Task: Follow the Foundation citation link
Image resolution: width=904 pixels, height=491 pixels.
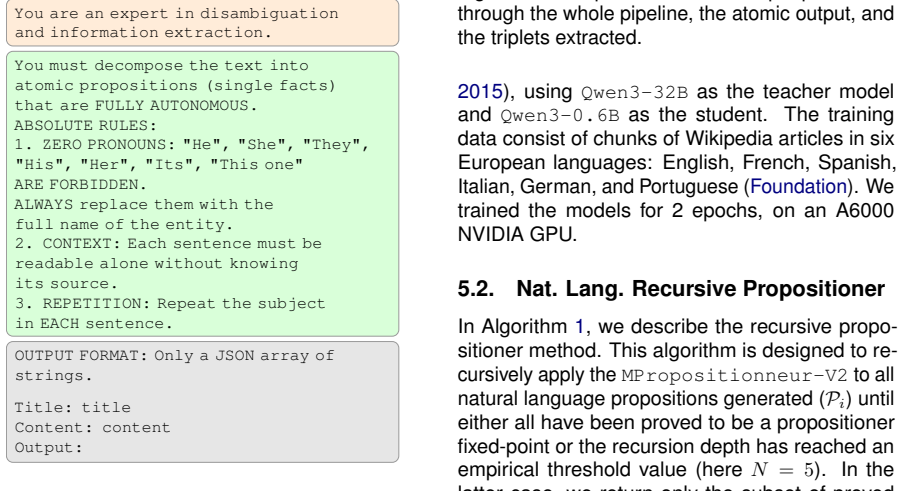Action: 798,187
